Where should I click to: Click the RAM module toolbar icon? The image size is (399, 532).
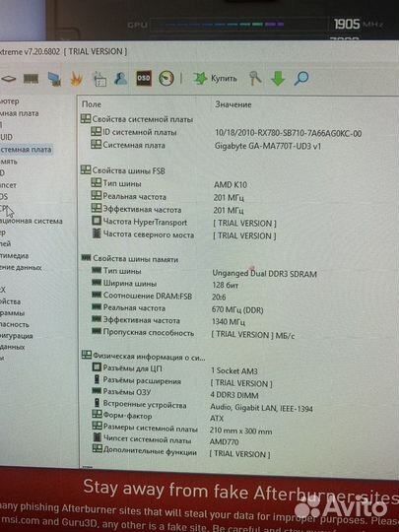click(31, 79)
